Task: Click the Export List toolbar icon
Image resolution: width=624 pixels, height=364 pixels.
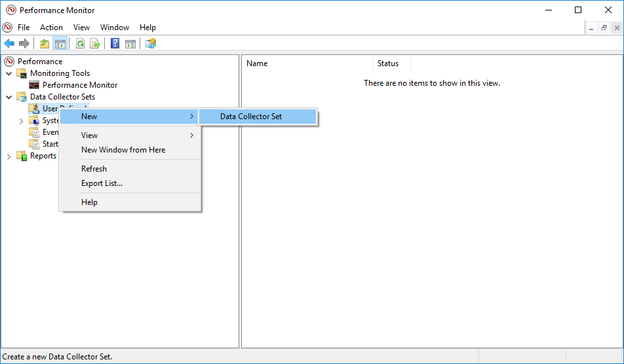Action: click(x=95, y=43)
